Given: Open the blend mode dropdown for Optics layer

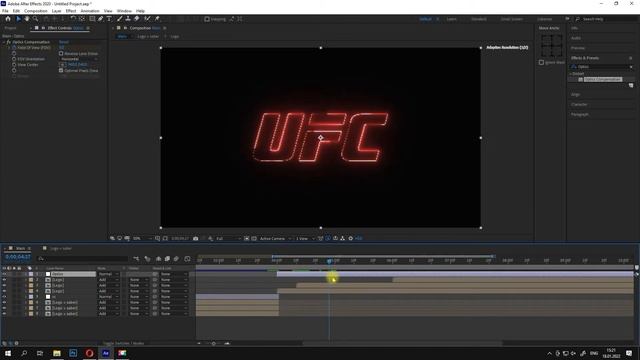Looking at the screenshot, I should pos(108,274).
